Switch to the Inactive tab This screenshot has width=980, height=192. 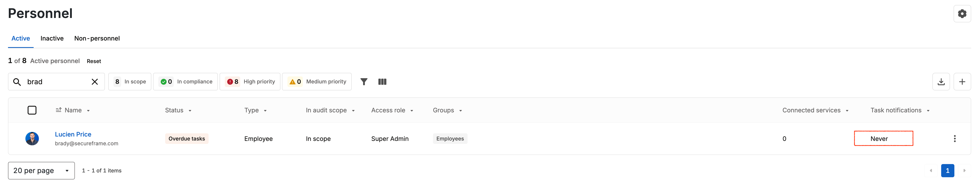click(x=52, y=38)
